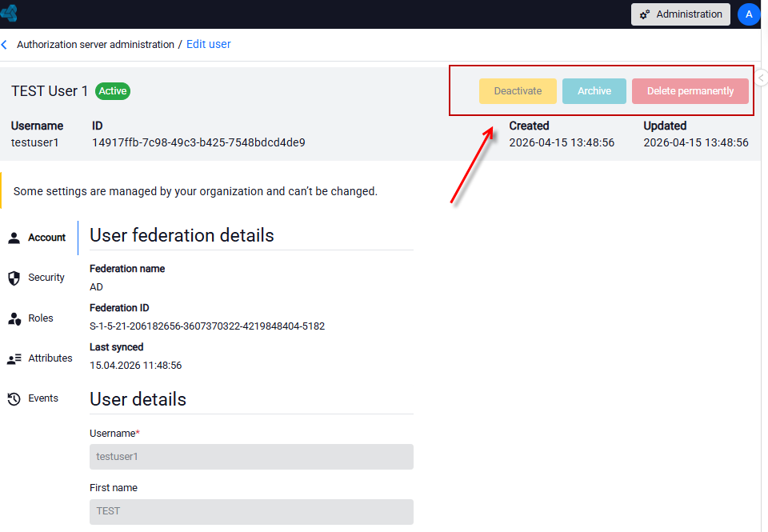This screenshot has width=768, height=532.
Task: Click the Federation ID value S-1-5-21-206182656-3607370322-4219848404-5182
Action: pos(207,326)
